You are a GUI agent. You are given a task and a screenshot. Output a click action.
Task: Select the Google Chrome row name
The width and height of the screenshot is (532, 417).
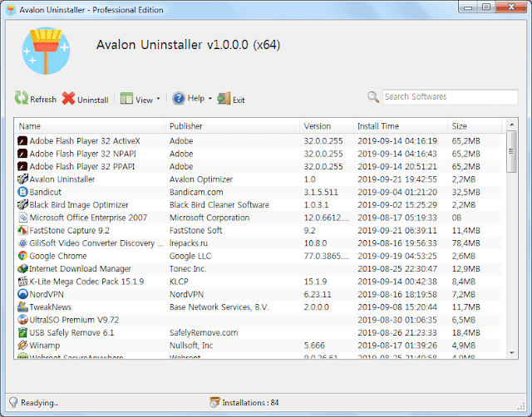pos(58,256)
